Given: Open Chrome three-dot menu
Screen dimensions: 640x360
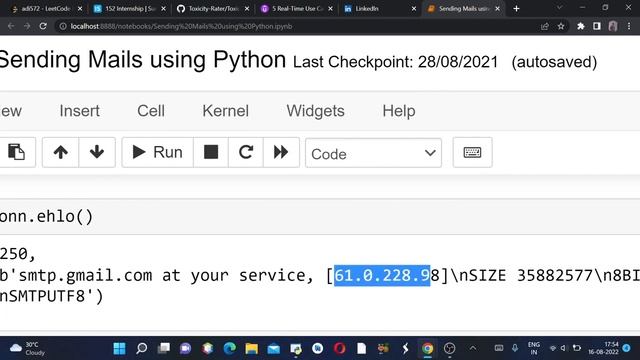Looking at the screenshot, I should click(x=629, y=26).
